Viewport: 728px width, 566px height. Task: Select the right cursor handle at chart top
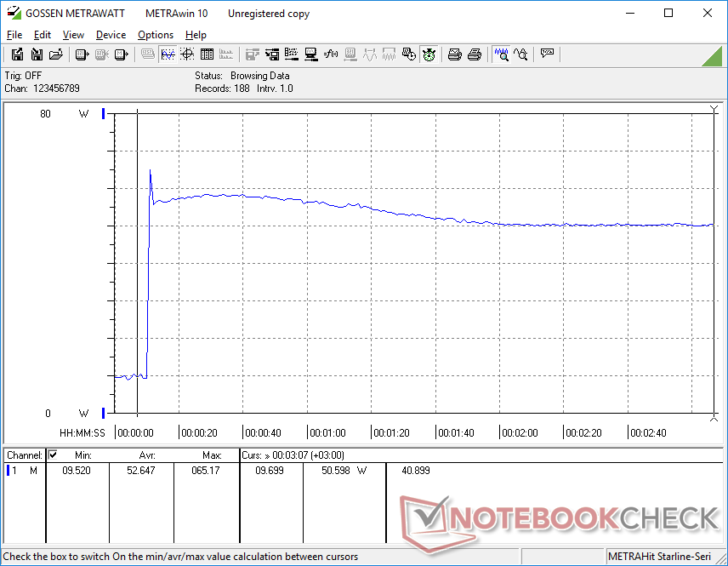[714, 109]
